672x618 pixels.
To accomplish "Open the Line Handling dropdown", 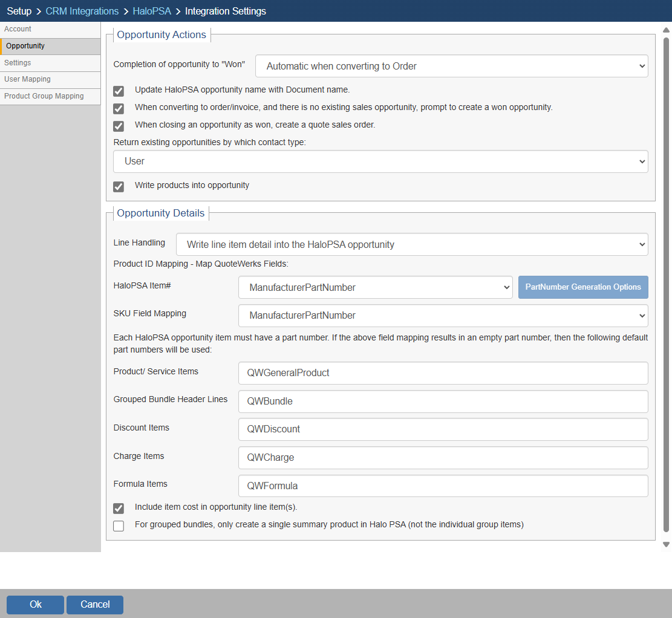I will (411, 245).
